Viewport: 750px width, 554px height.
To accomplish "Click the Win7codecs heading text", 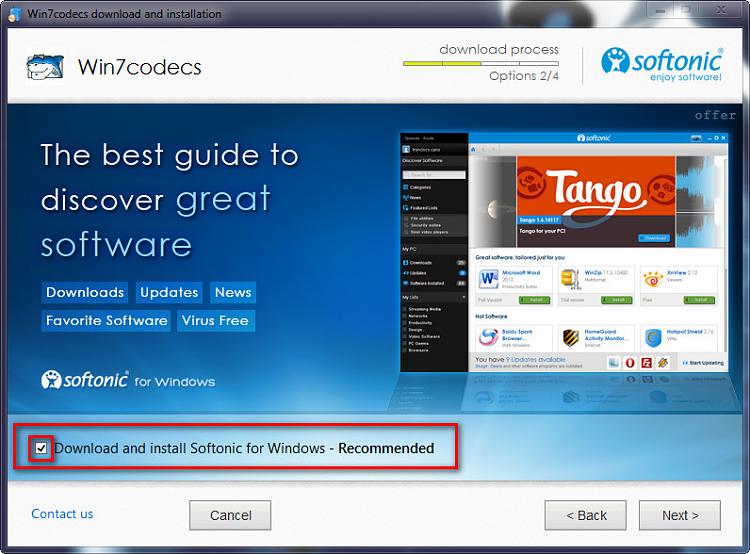I will [x=140, y=67].
